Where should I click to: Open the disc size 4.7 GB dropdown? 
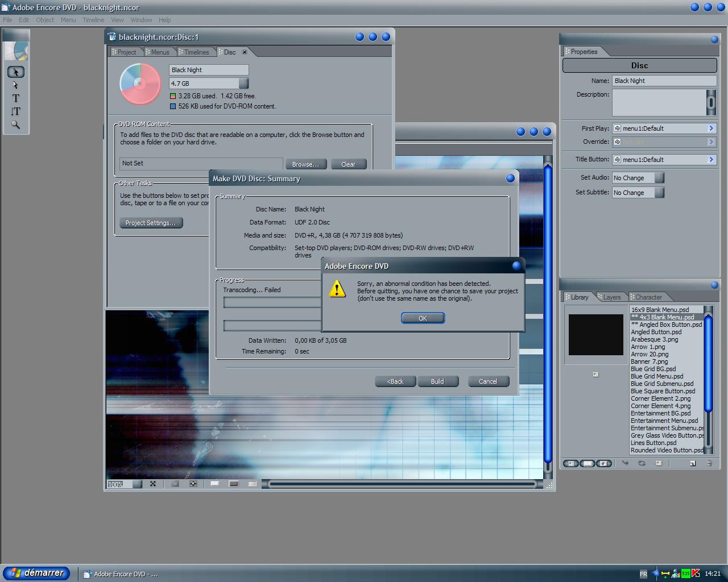243,84
